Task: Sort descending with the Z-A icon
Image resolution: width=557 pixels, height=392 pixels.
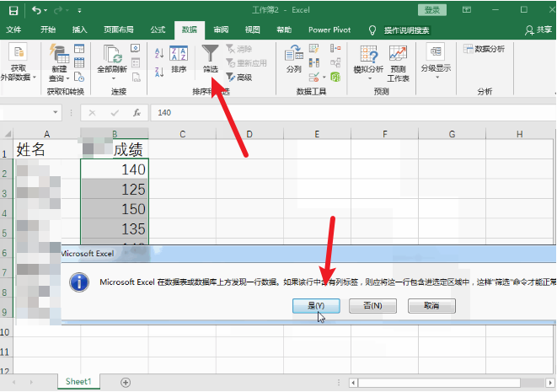Action: click(159, 72)
